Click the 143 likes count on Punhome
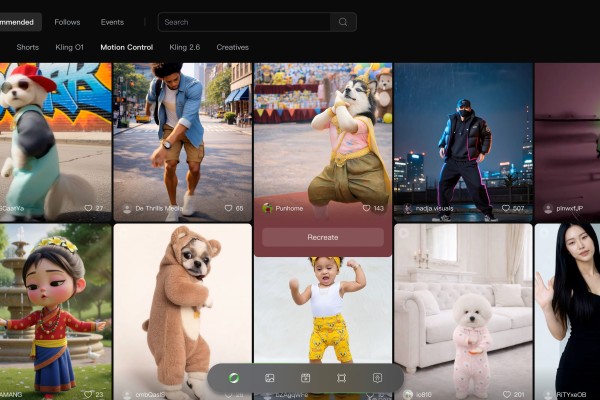This screenshot has height=400, width=600. pyautogui.click(x=378, y=209)
